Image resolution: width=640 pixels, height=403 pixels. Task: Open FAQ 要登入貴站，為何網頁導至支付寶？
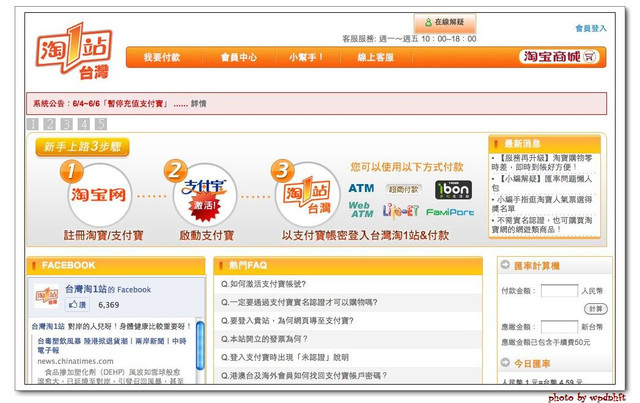287,321
